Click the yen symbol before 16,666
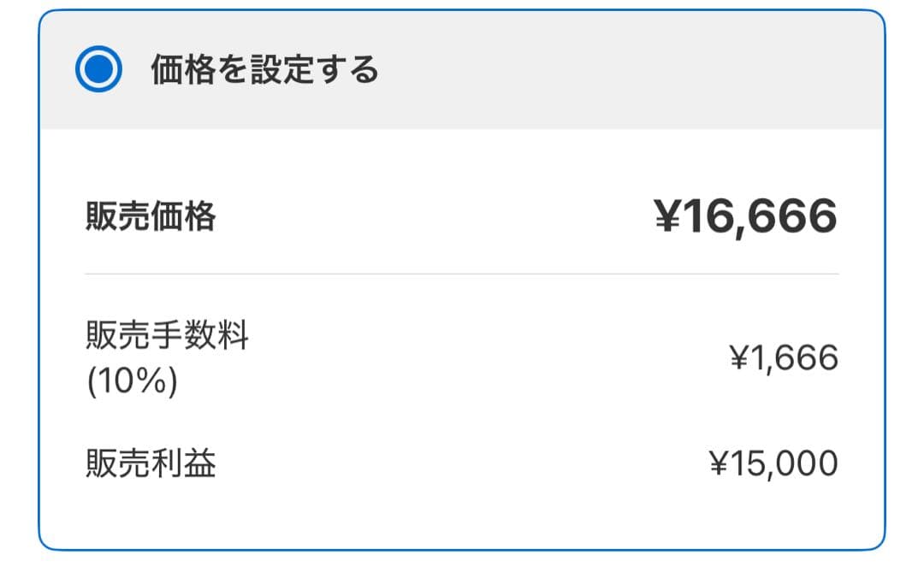 tap(671, 215)
